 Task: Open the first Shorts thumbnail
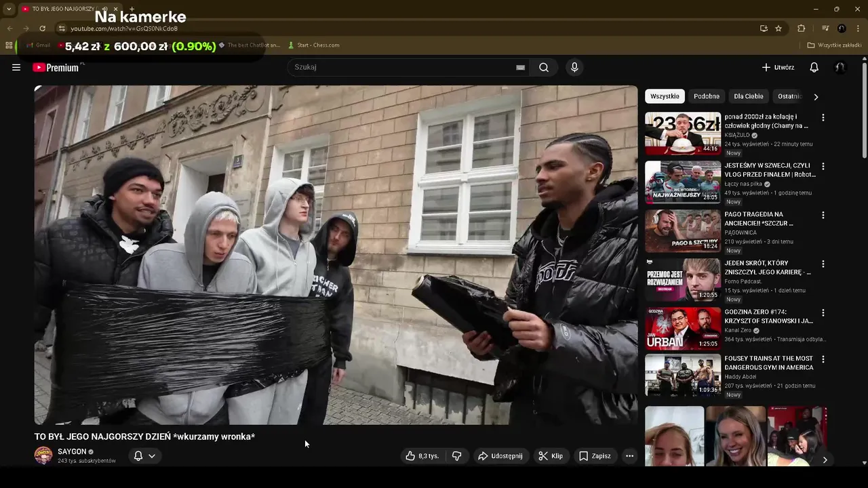674,436
